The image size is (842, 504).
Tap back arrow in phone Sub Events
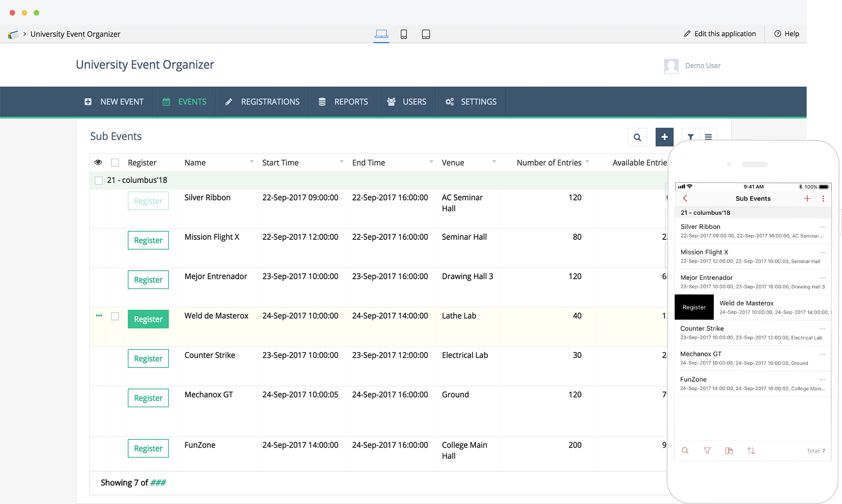click(x=685, y=199)
